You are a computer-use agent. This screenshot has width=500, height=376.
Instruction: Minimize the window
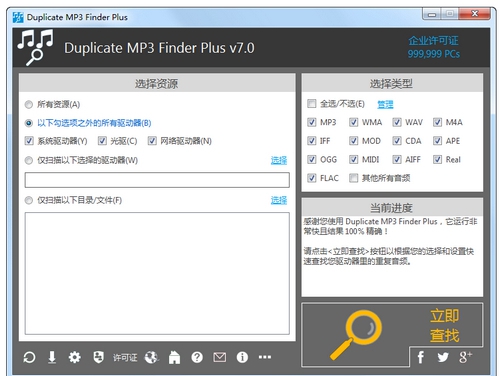click(x=432, y=14)
